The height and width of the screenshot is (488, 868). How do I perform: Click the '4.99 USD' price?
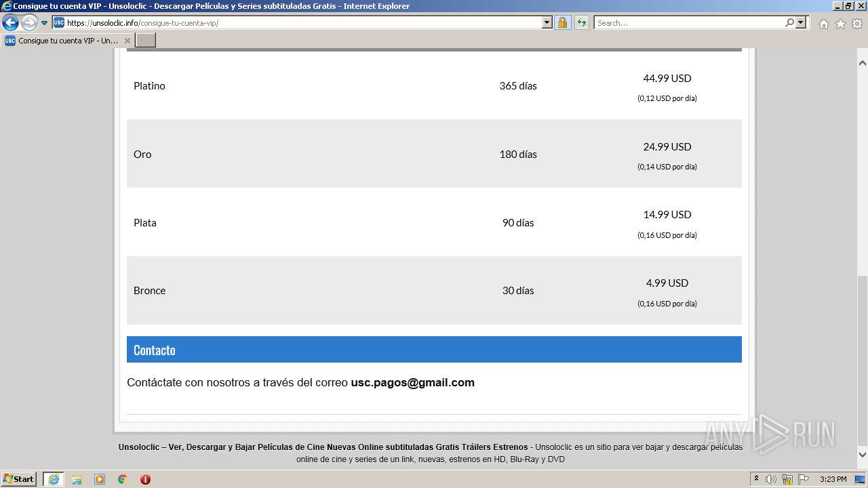pos(667,283)
